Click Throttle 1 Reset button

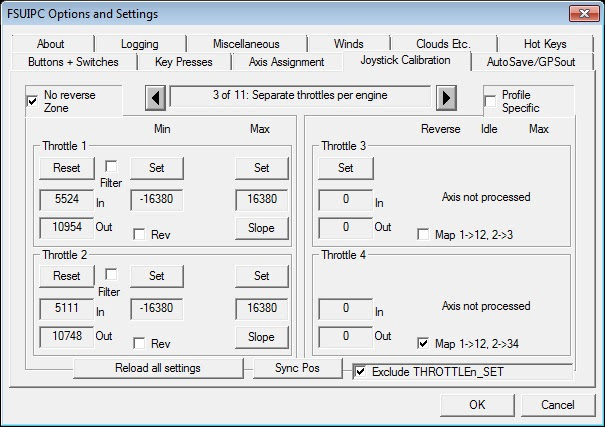(x=67, y=168)
